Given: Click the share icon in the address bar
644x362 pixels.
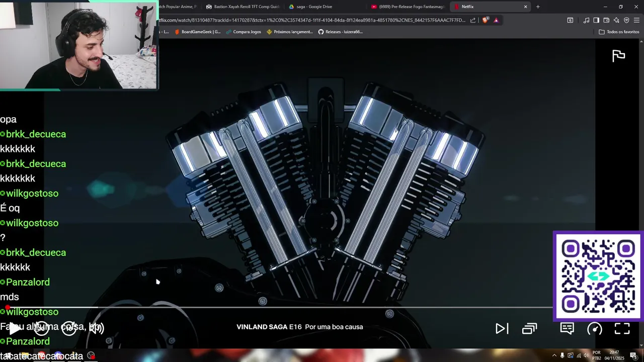Looking at the screenshot, I should click(472, 20).
